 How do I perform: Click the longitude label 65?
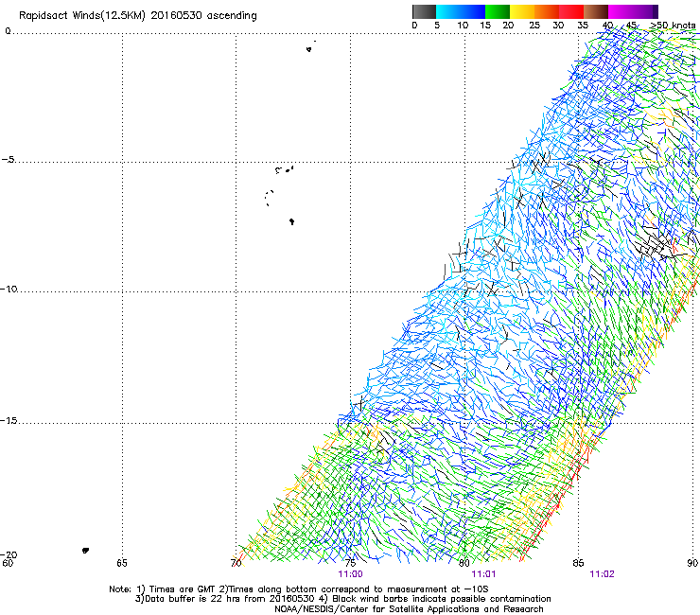click(122, 563)
